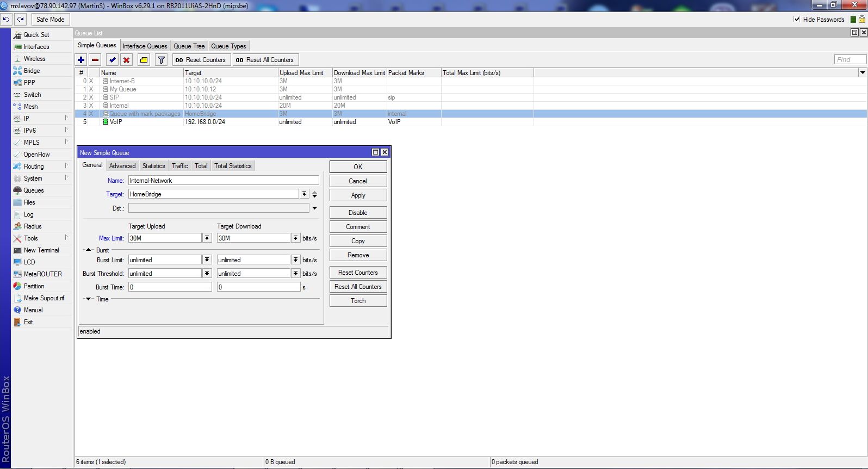Click the red X Disable icon
The height and width of the screenshot is (469, 868).
click(x=126, y=60)
